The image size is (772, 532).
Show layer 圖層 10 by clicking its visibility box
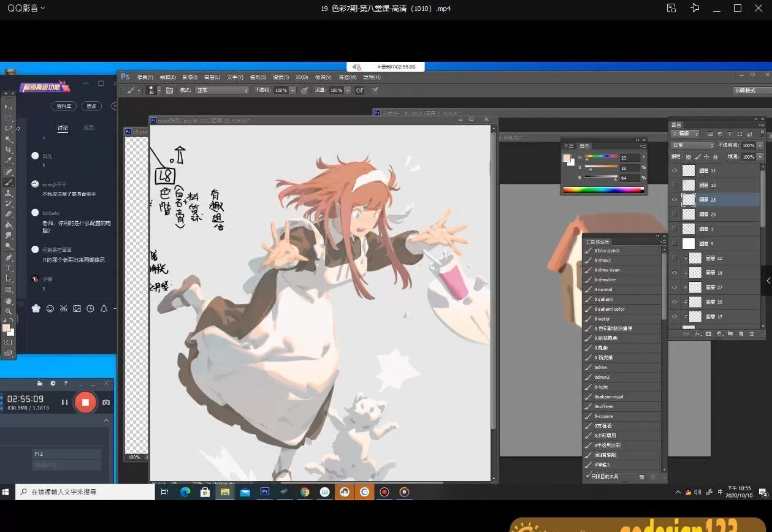[x=674, y=184]
